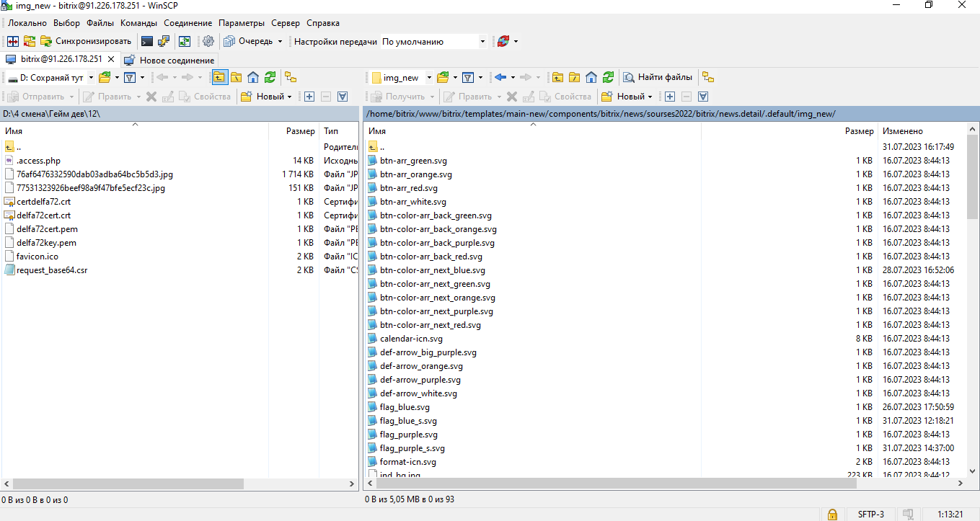Sort remote files by Размер column header
This screenshot has height=521, width=980.
[x=789, y=131]
